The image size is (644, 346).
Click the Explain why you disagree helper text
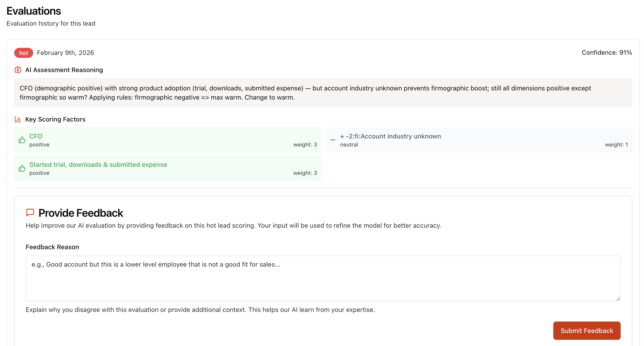click(x=200, y=310)
